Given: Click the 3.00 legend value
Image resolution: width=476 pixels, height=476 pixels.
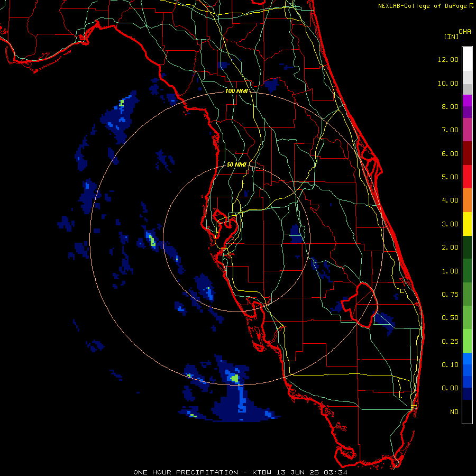Looking at the screenshot, I should click(x=450, y=224).
